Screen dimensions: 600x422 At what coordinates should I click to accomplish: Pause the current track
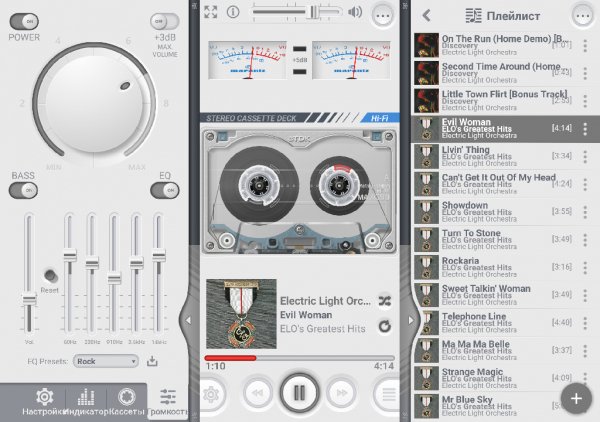coord(299,393)
